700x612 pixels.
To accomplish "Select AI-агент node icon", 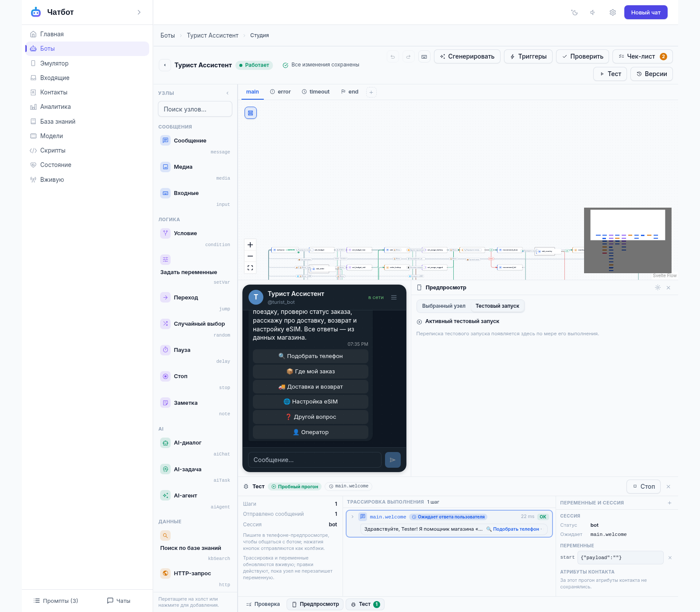I will pyautogui.click(x=165, y=495).
